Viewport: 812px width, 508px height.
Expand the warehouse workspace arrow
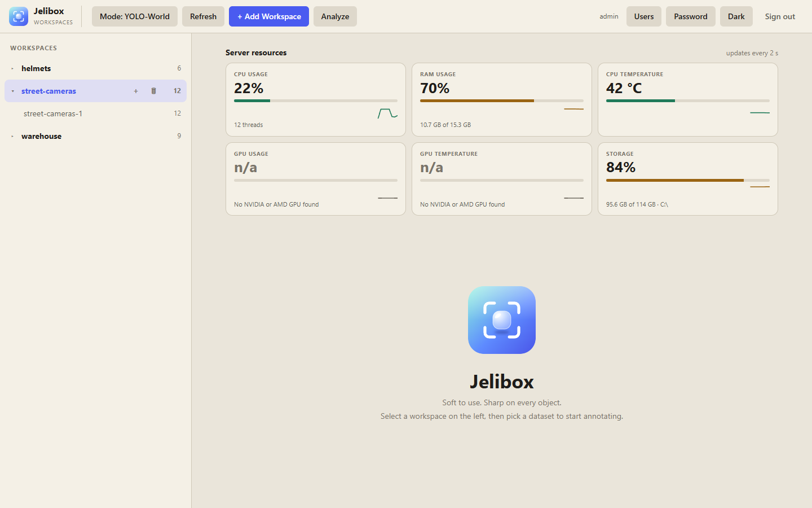(x=12, y=136)
